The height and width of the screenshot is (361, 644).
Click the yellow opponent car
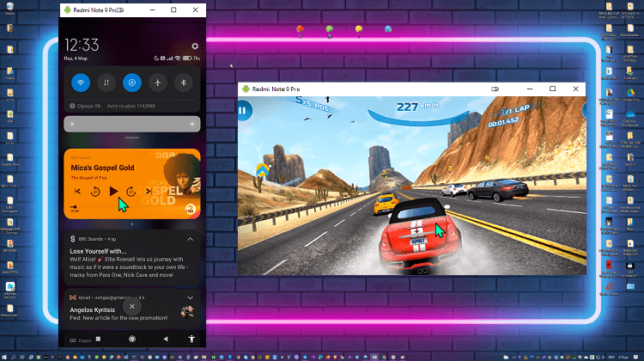[x=386, y=204]
